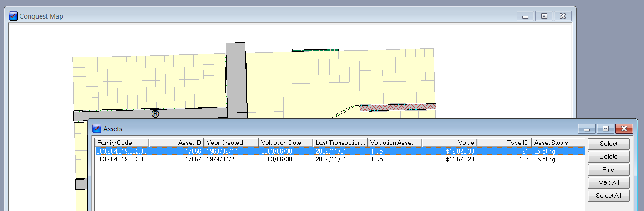Close the Conquest Map window
This screenshot has height=211, width=644.
click(563, 16)
